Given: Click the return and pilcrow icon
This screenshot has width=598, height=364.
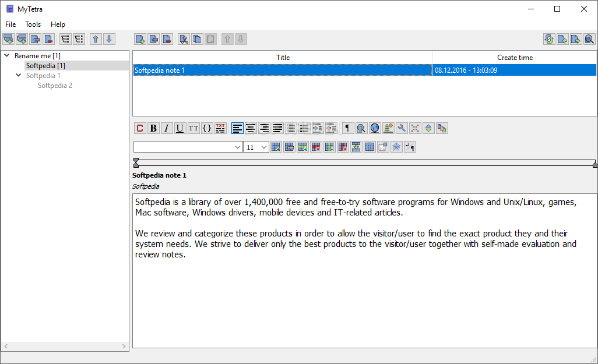Looking at the screenshot, I should click(410, 147).
